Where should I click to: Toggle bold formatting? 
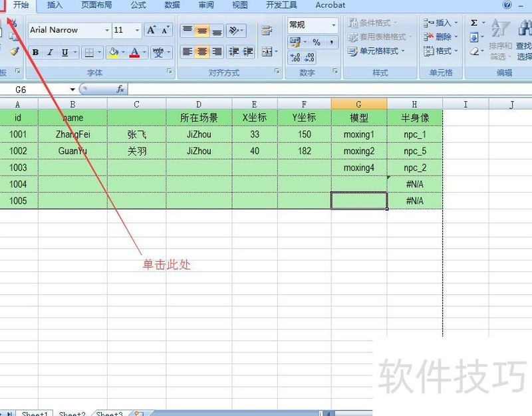click(35, 52)
